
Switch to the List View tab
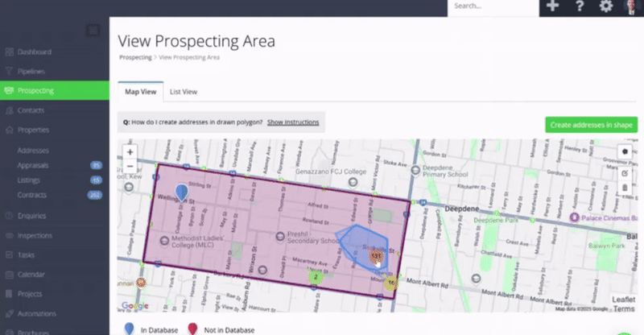coord(184,92)
